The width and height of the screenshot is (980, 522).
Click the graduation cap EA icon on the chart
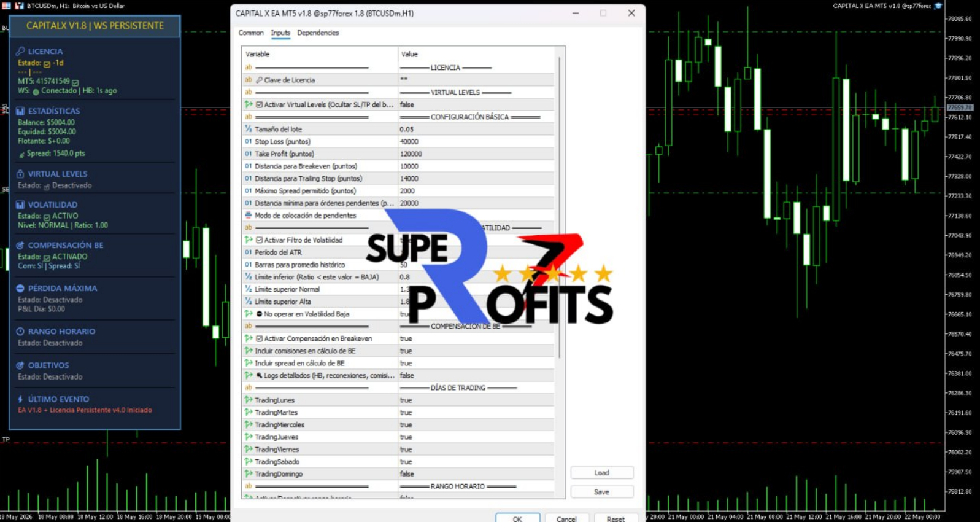pyautogui.click(x=938, y=6)
